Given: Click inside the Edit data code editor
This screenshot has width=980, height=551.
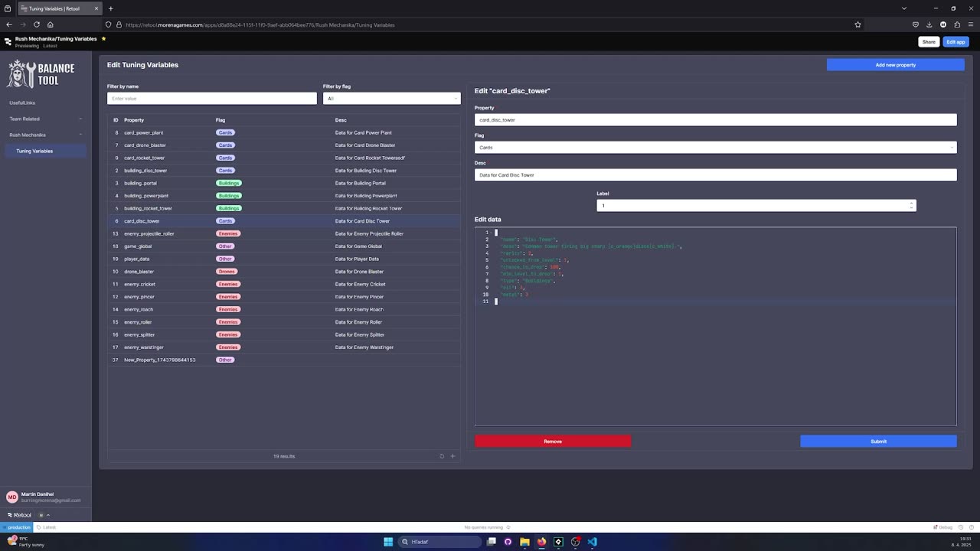Looking at the screenshot, I should (x=716, y=326).
